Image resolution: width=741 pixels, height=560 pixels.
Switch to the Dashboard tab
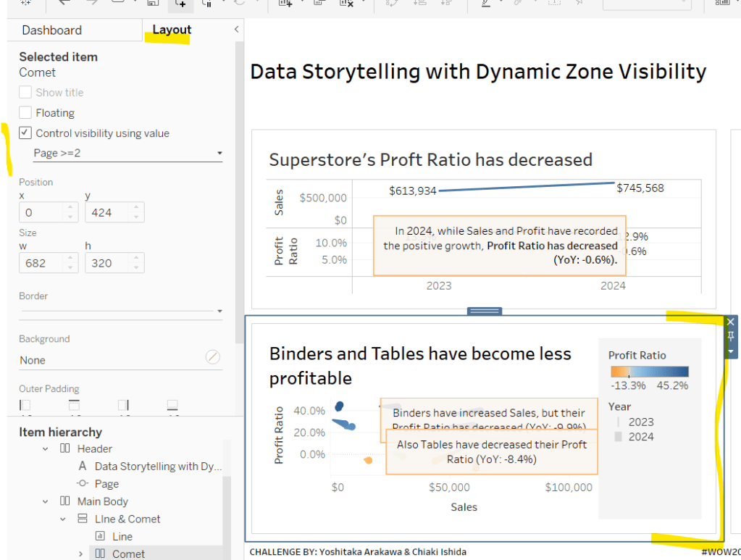51,30
